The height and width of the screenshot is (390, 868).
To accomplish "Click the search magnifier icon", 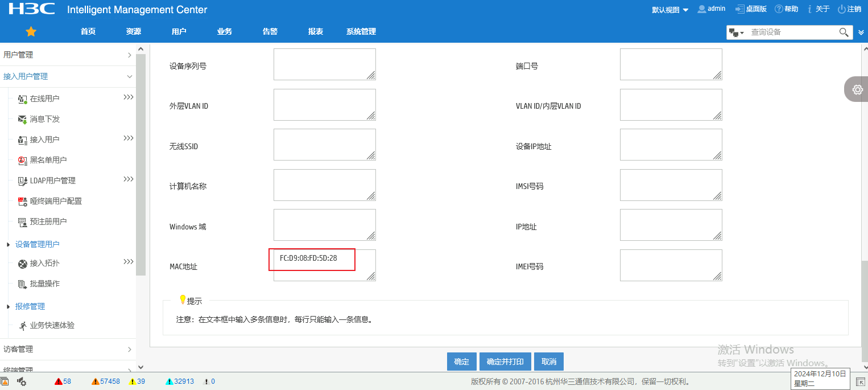I will click(x=844, y=32).
